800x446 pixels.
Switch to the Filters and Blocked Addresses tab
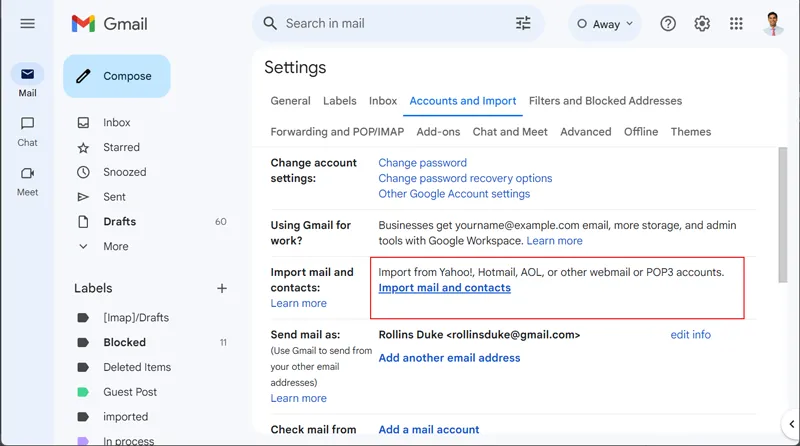pyautogui.click(x=605, y=101)
